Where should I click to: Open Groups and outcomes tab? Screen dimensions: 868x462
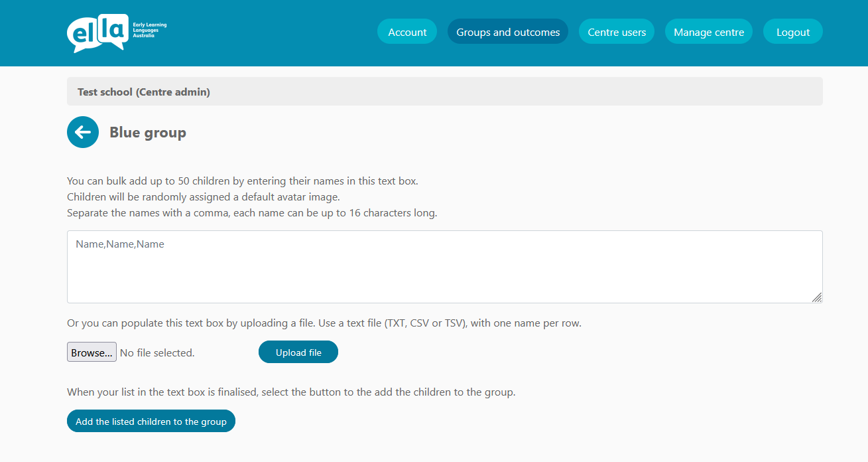(x=508, y=32)
